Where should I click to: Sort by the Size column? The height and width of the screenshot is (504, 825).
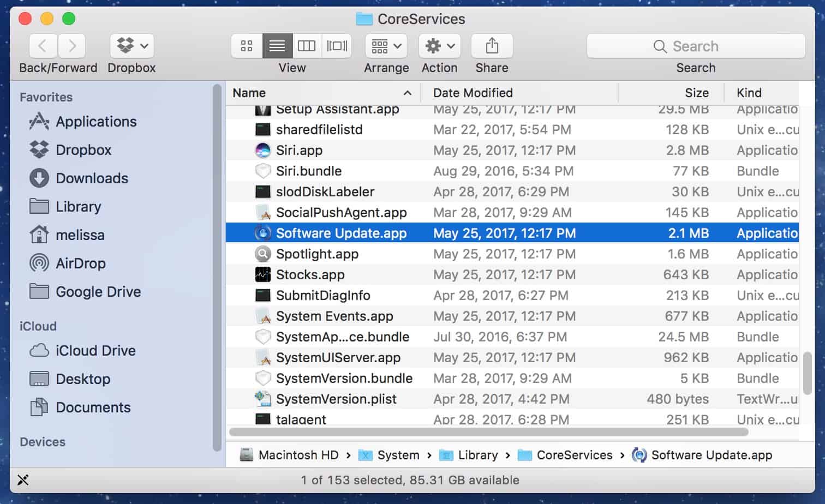click(697, 93)
